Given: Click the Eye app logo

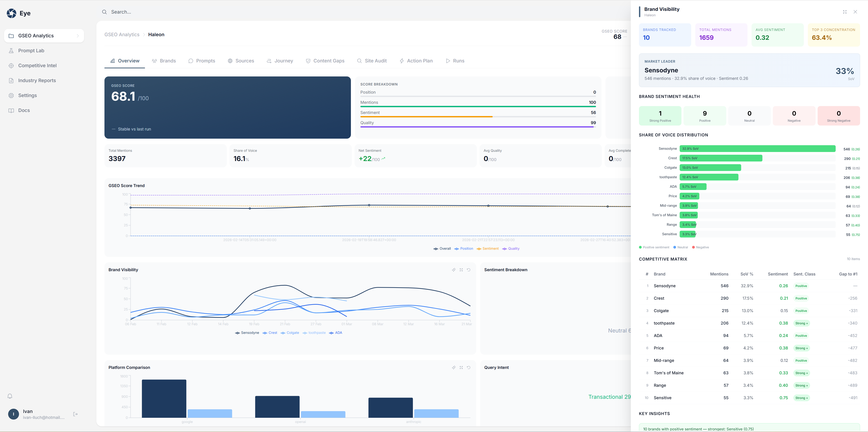Looking at the screenshot, I should click(12, 13).
